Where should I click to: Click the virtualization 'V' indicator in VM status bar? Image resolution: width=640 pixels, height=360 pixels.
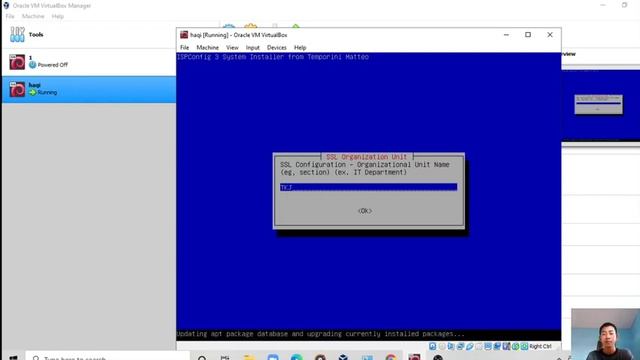click(507, 346)
